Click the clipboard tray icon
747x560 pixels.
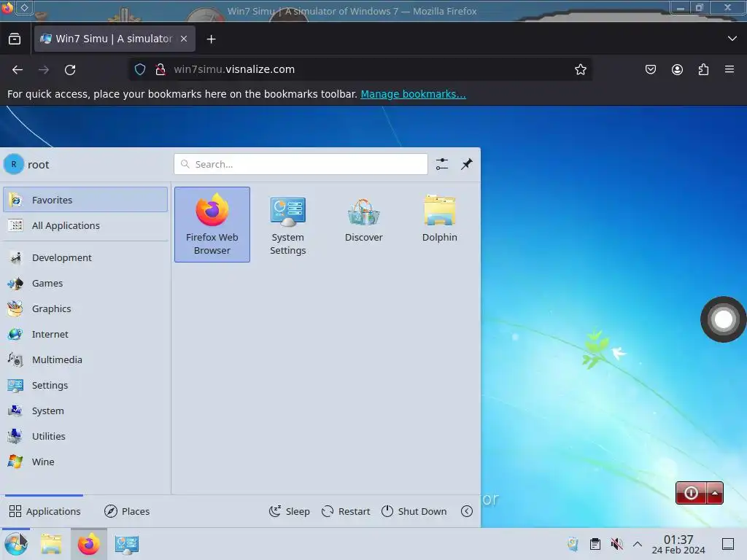tap(595, 544)
